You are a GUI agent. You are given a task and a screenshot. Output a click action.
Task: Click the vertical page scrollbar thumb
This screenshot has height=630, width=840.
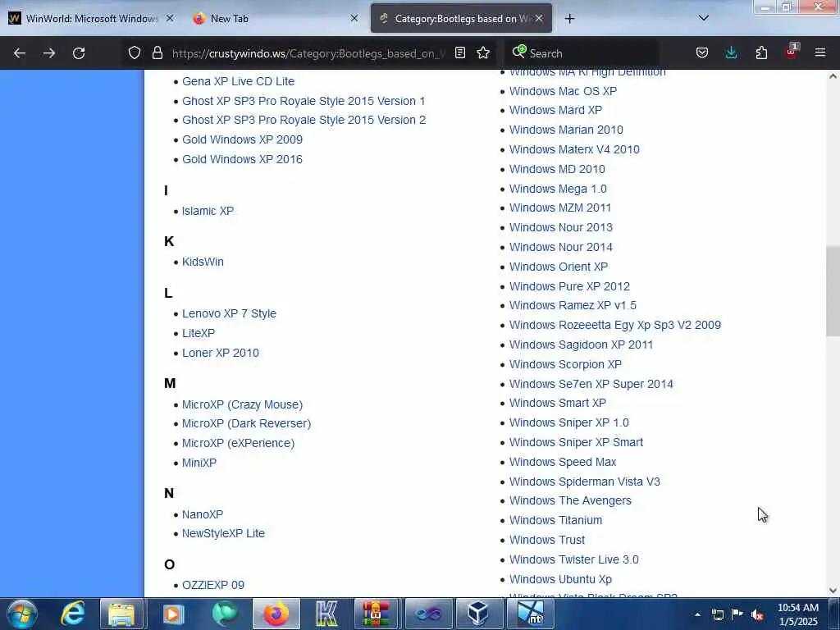833,291
